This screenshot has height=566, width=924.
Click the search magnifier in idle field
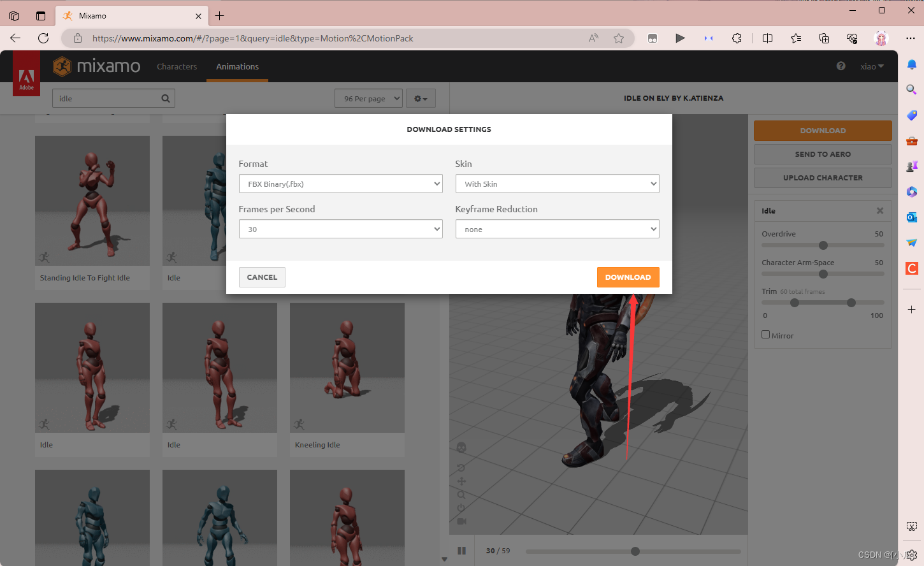[166, 98]
